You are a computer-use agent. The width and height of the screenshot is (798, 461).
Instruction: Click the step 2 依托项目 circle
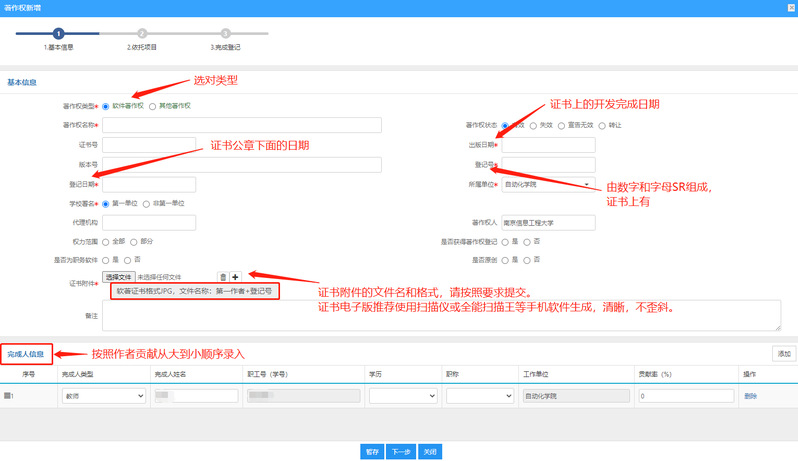click(x=142, y=33)
